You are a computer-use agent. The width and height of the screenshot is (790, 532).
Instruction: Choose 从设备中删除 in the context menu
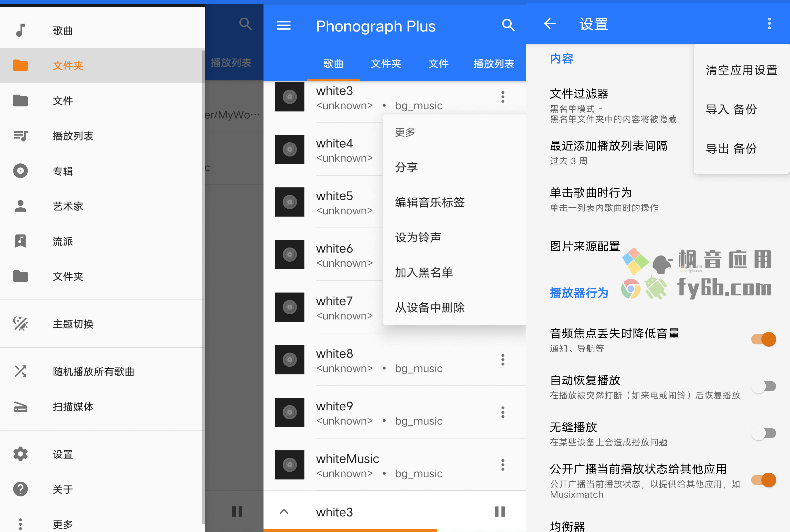point(454,307)
